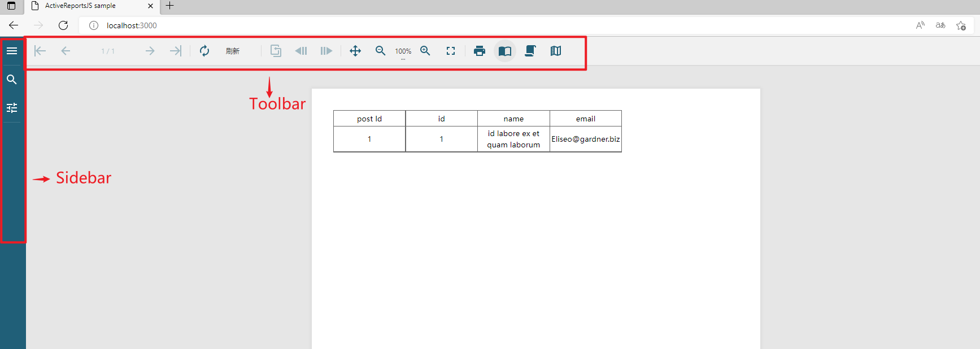
Task: Toggle galley mode view
Action: tap(556, 51)
